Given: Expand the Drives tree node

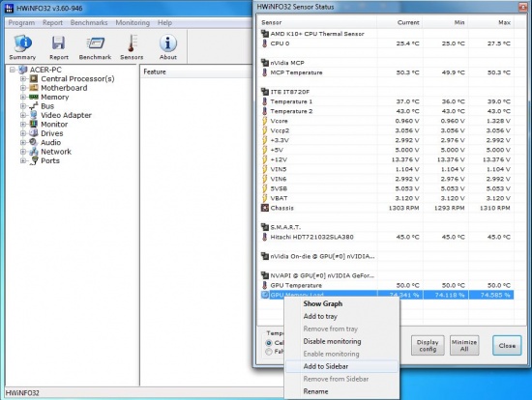Looking at the screenshot, I should pyautogui.click(x=23, y=133).
